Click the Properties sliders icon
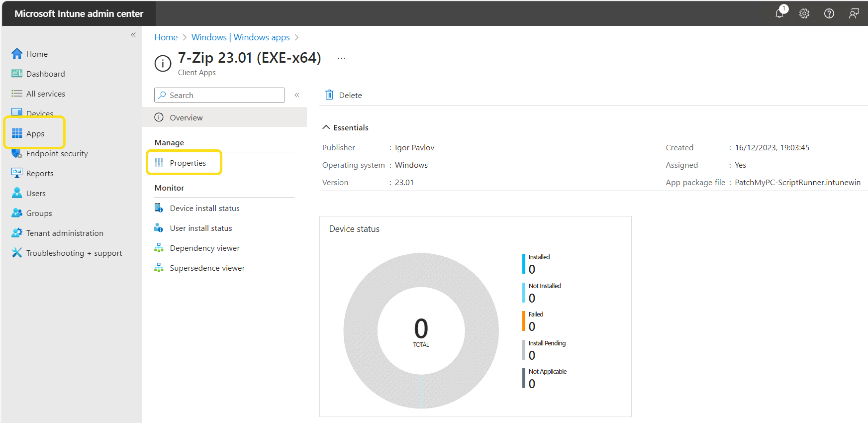Viewport: 868px width, 423px height. pyautogui.click(x=159, y=163)
